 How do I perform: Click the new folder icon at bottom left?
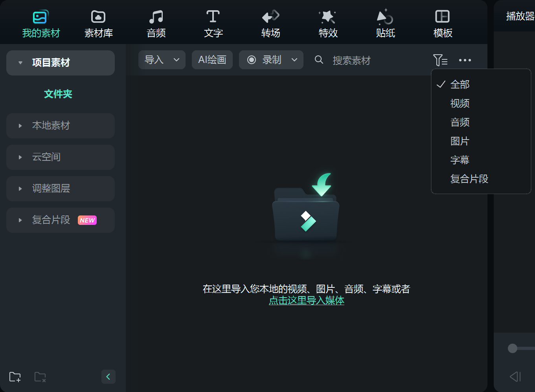[15, 377]
